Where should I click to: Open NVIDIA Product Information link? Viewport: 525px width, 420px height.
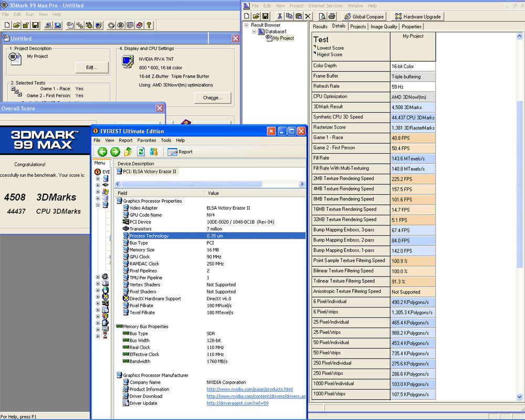coord(250,389)
